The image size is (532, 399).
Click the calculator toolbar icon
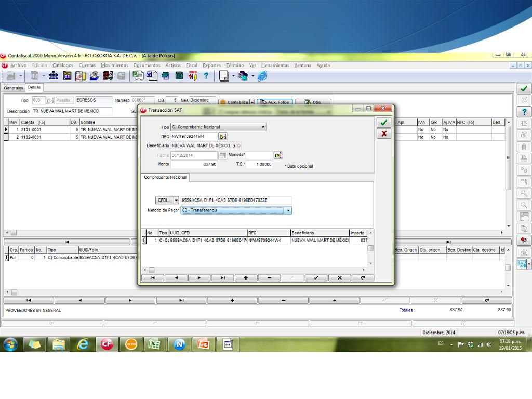coord(179,76)
